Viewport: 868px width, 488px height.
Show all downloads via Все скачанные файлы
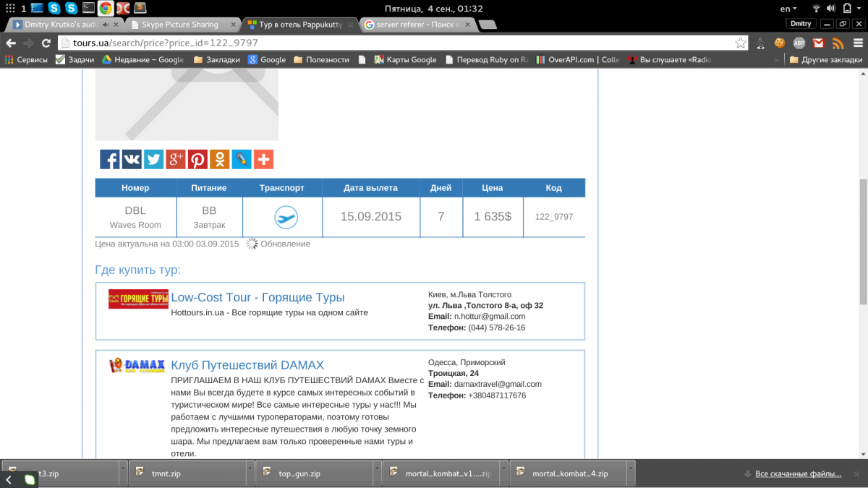pos(798,474)
